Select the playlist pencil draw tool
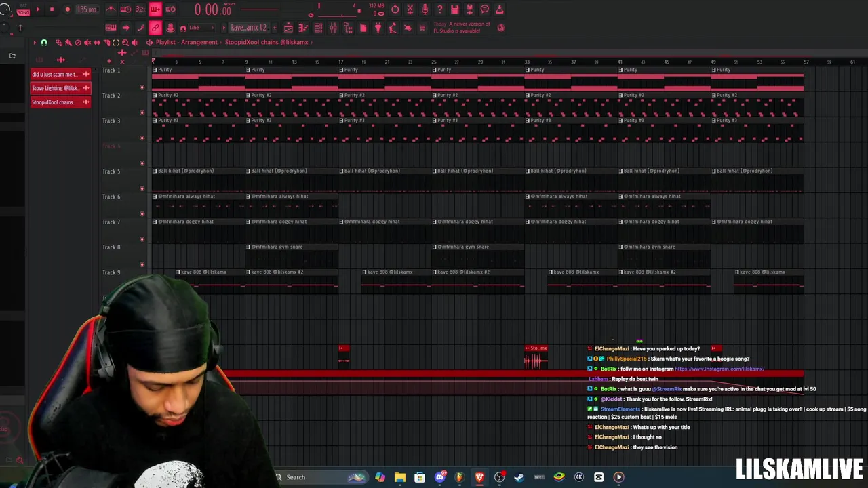The height and width of the screenshot is (488, 868). point(59,43)
